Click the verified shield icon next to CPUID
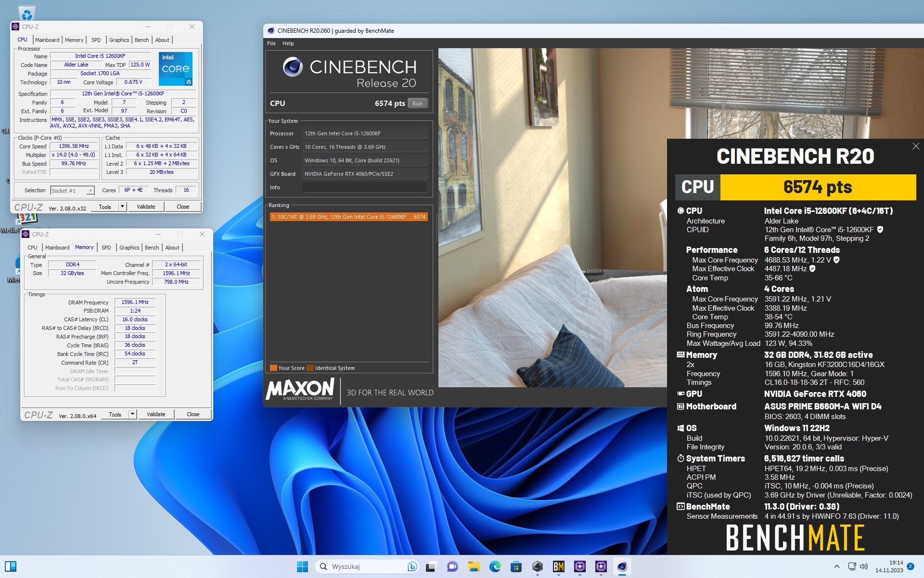The width and height of the screenshot is (924, 578). tap(880, 230)
